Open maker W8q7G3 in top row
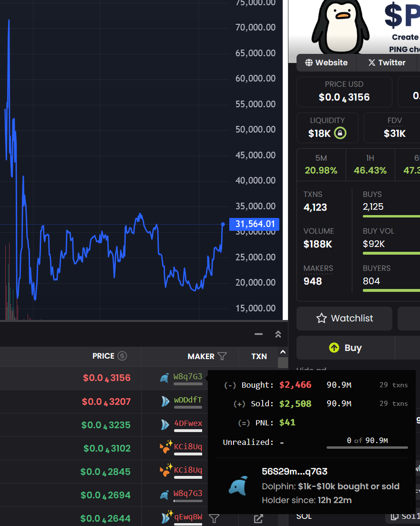The width and height of the screenshot is (420, 526). (x=188, y=376)
